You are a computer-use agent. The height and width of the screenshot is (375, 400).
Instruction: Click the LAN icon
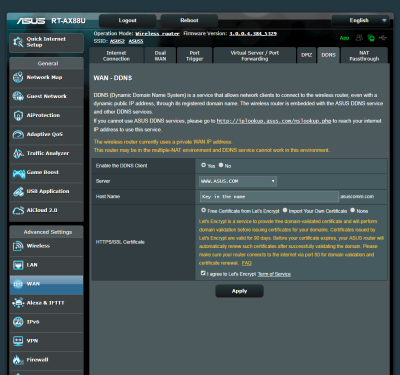(18, 265)
